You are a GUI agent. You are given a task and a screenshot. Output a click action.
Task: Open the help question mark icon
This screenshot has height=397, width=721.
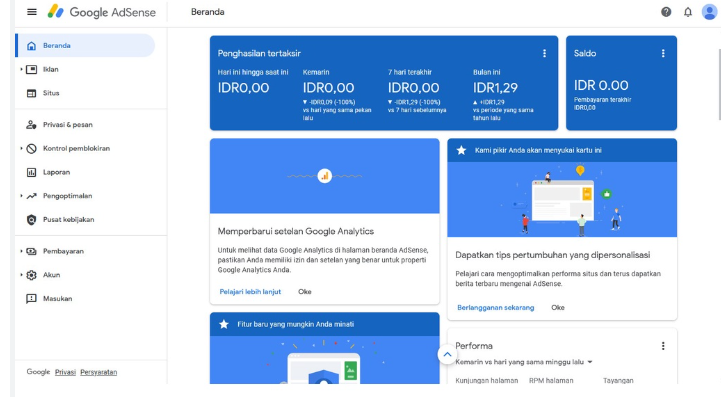[x=666, y=12]
